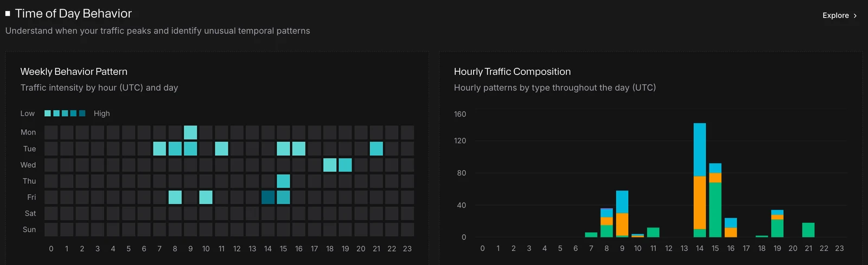Select the Tuesday 15:00 heatmap cell
This screenshot has width=868, height=265.
pyautogui.click(x=283, y=149)
